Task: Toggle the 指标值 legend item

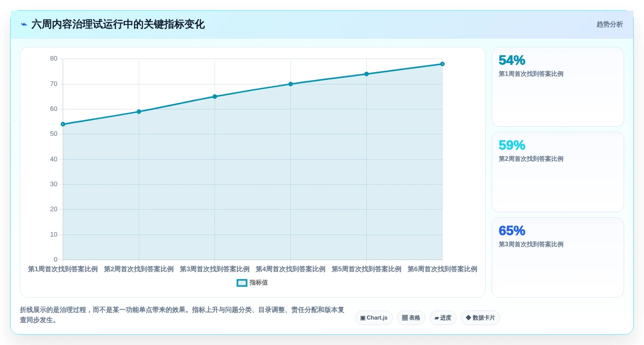Action: pyautogui.click(x=252, y=282)
